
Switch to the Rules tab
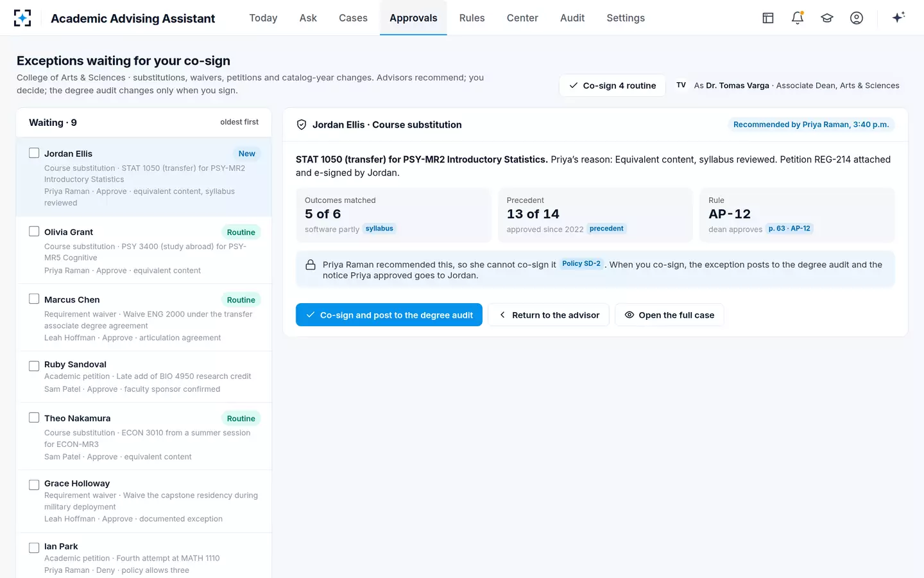click(x=472, y=18)
